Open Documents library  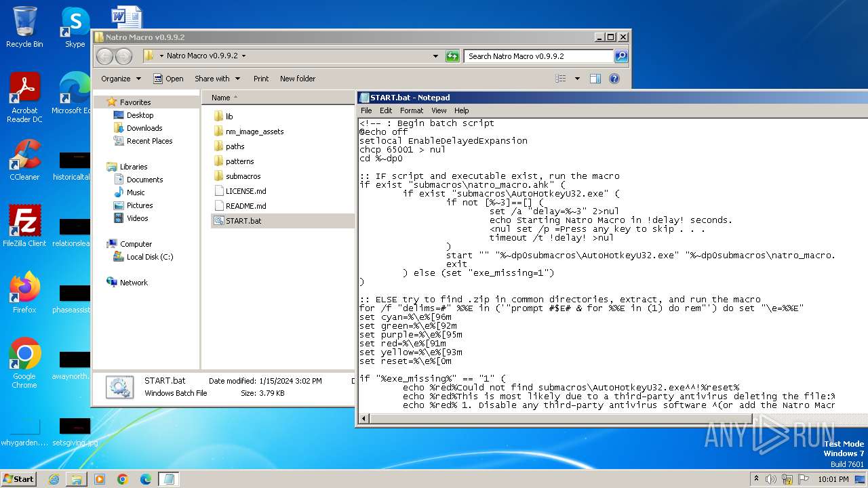point(144,180)
